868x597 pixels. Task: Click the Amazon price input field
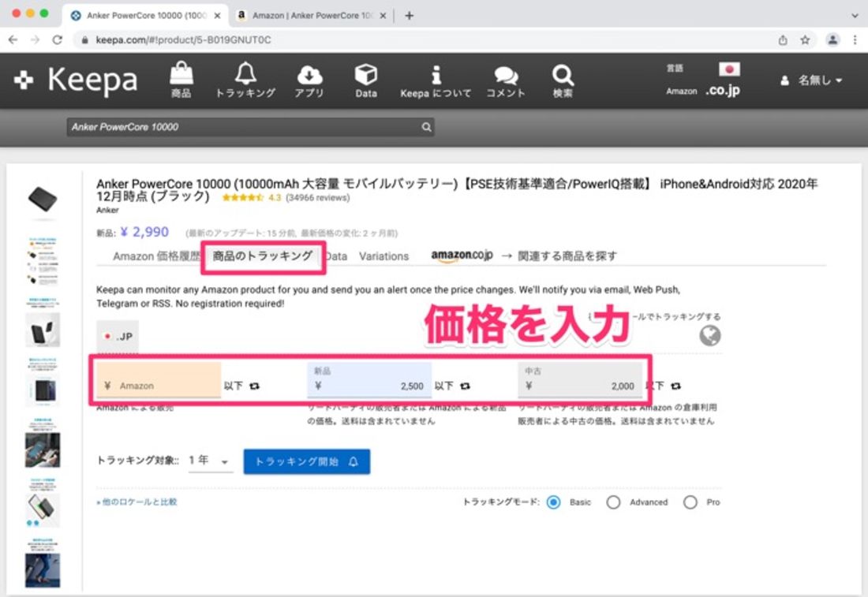(x=159, y=379)
